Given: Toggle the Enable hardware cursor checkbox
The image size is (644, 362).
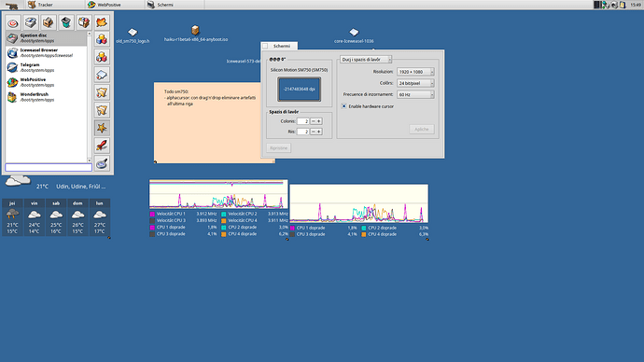Looking at the screenshot, I should (x=344, y=106).
